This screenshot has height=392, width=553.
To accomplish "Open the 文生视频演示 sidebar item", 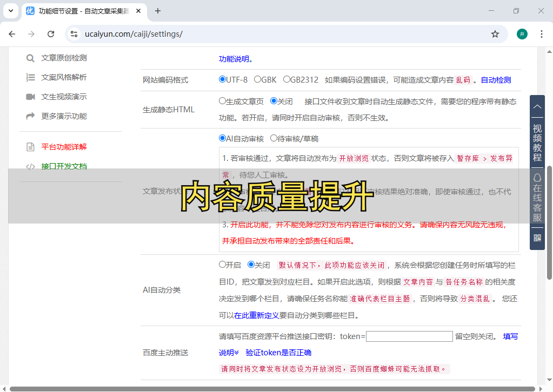I will [64, 97].
